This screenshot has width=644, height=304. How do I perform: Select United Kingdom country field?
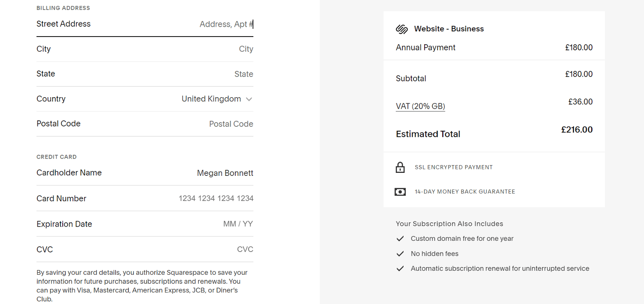pos(211,99)
